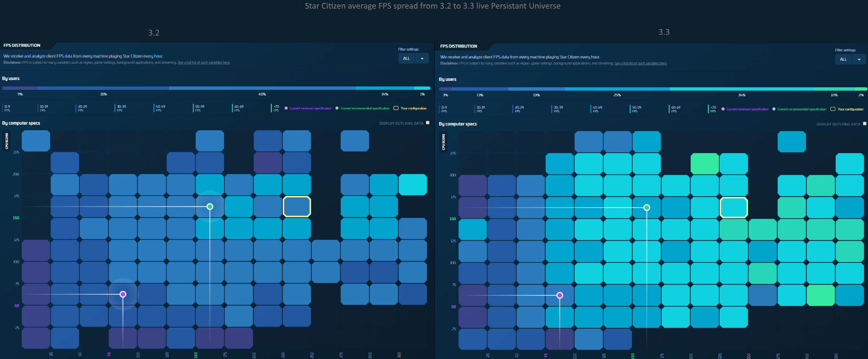Click the green recommended specification marker in 3.3 heatmap

pos(647,207)
